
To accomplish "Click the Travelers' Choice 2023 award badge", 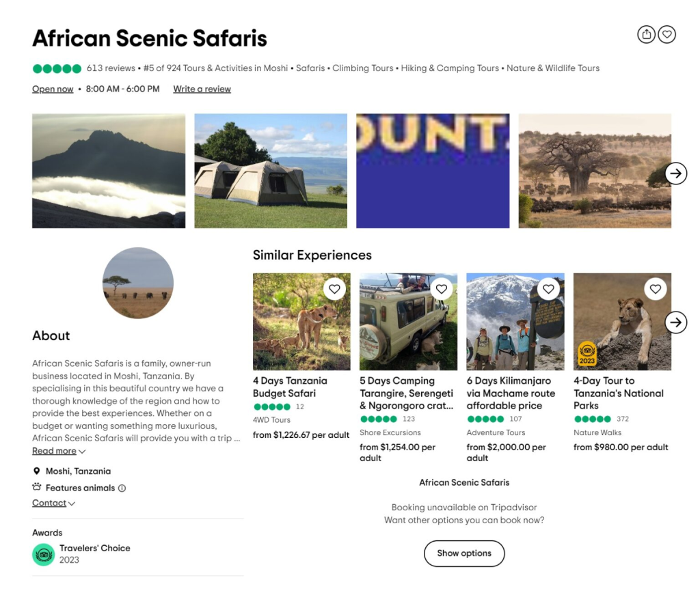I will [43, 555].
